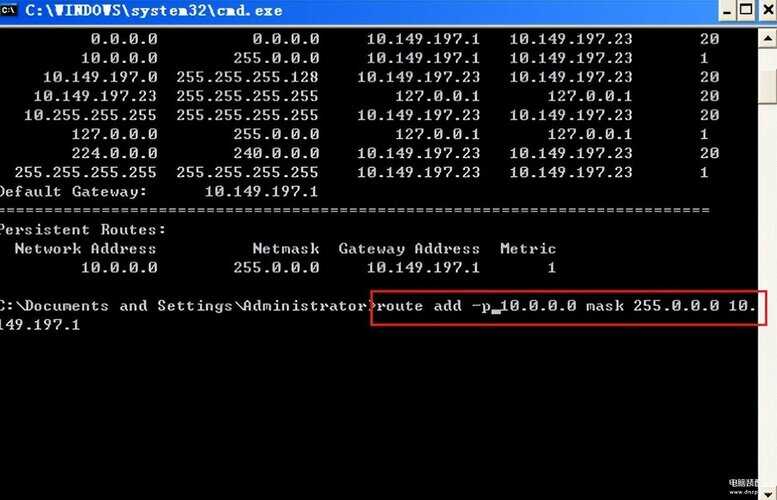Click the 255.255.255.255 destination in the last row
Screen dimensions: 777x500
click(x=85, y=172)
